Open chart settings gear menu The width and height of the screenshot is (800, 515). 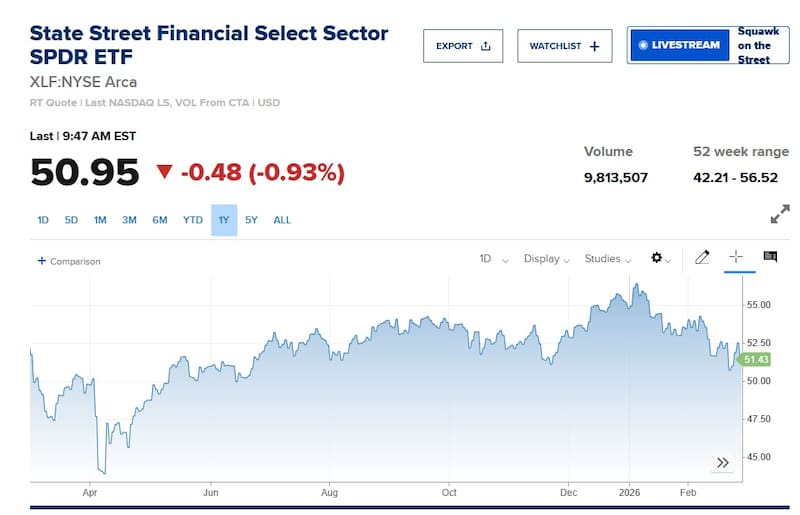pyautogui.click(x=660, y=258)
